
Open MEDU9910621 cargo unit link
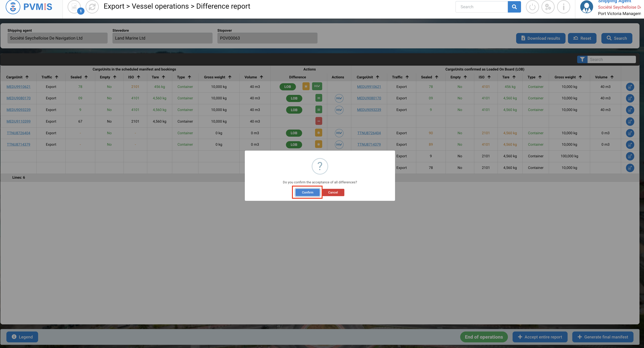coord(19,87)
